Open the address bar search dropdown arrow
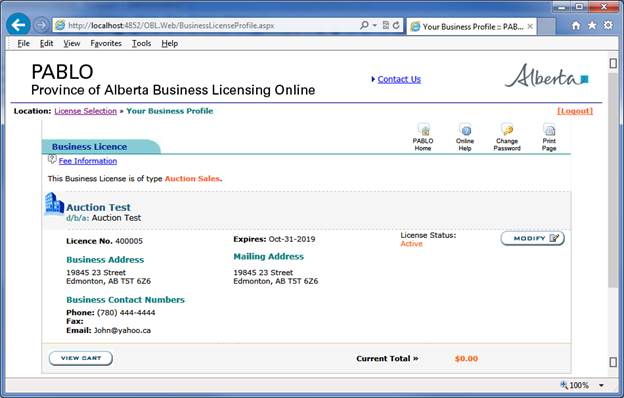Viewport: 624px width, 398px height. (x=375, y=25)
